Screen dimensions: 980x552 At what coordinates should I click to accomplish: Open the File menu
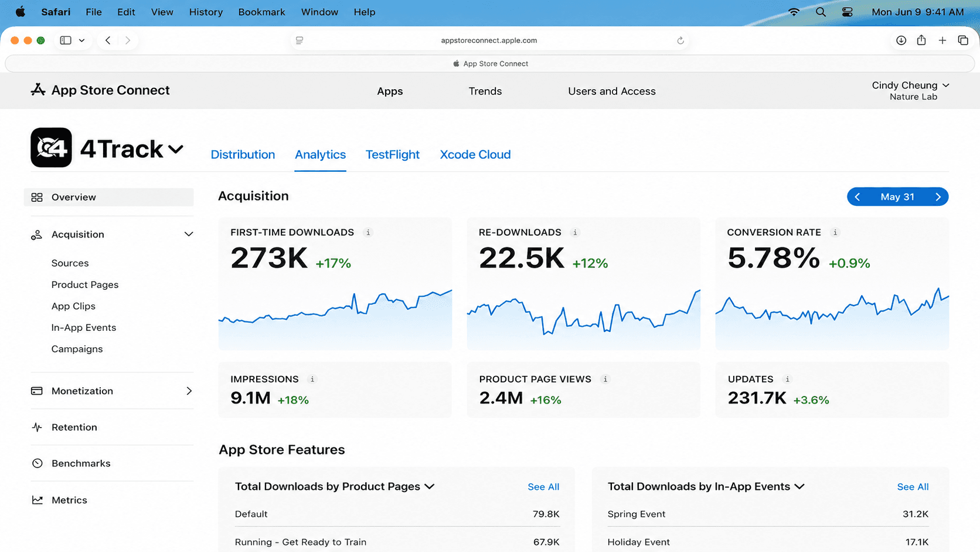(94, 12)
